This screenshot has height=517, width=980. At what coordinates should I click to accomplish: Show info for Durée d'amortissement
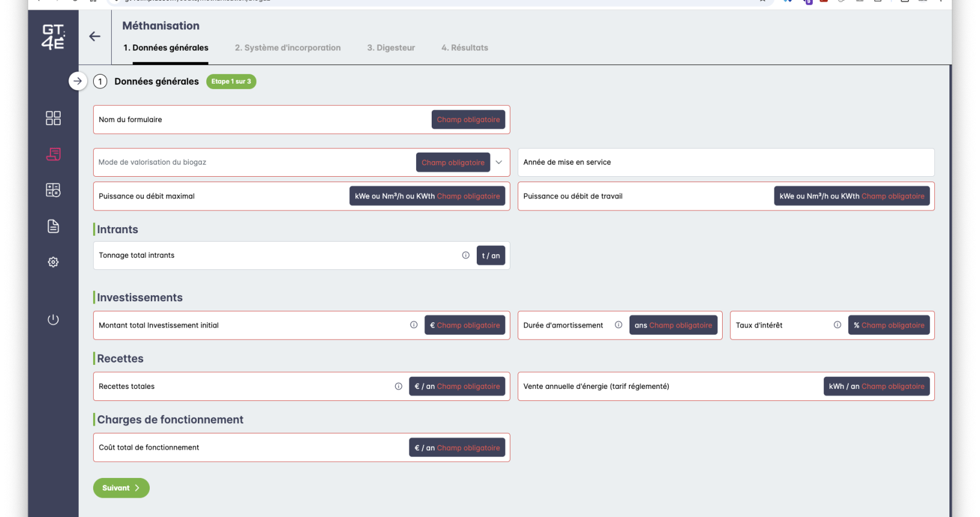[618, 325]
